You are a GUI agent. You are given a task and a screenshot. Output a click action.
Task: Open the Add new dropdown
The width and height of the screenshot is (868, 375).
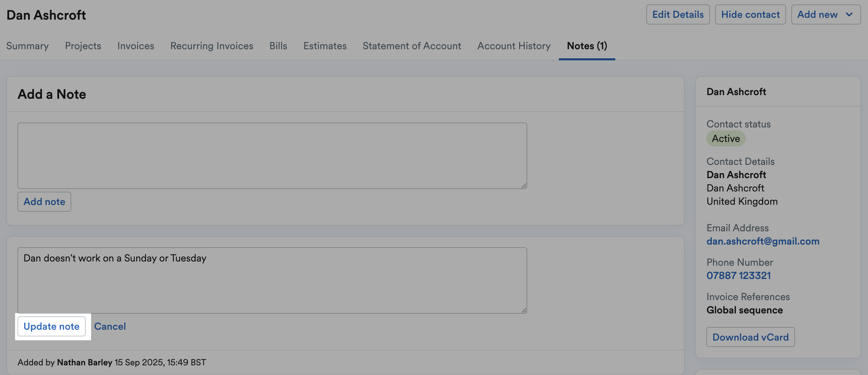825,14
